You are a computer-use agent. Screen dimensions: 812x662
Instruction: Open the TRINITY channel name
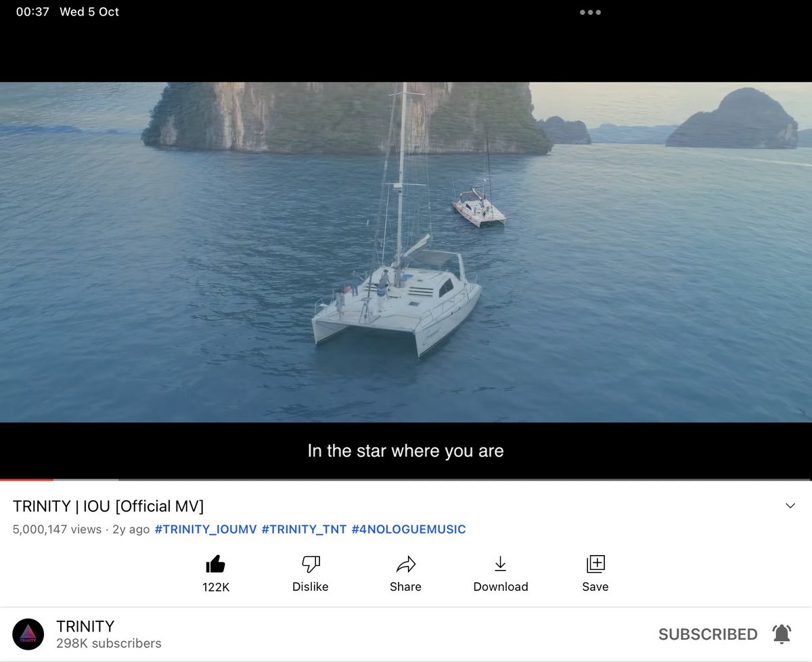coord(85,625)
